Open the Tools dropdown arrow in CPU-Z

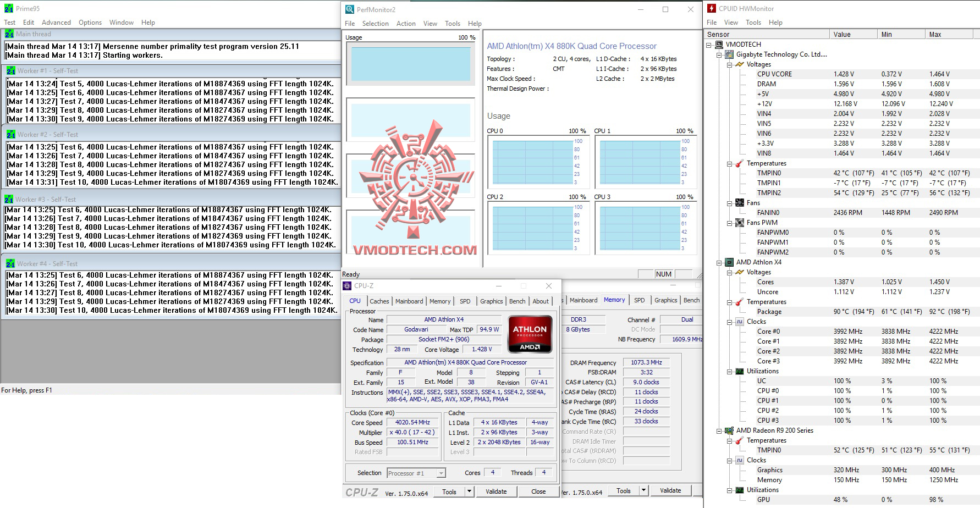(x=469, y=491)
